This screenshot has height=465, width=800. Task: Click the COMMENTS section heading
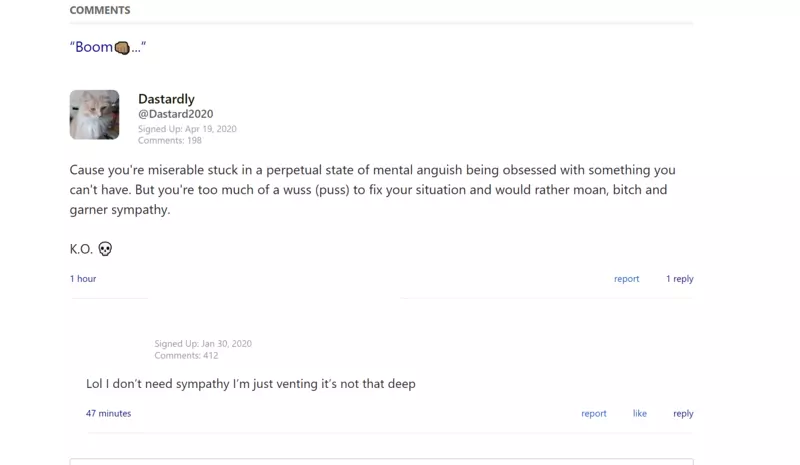click(x=100, y=10)
